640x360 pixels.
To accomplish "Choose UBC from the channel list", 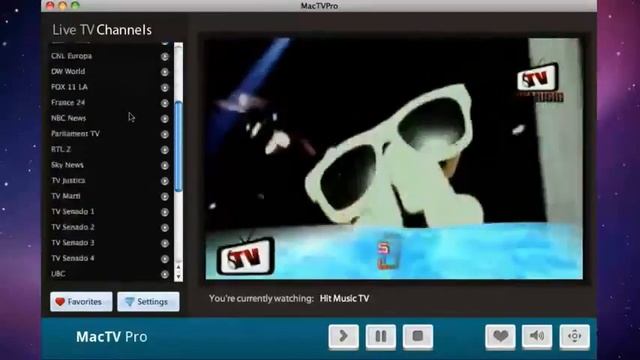I will (x=58, y=274).
